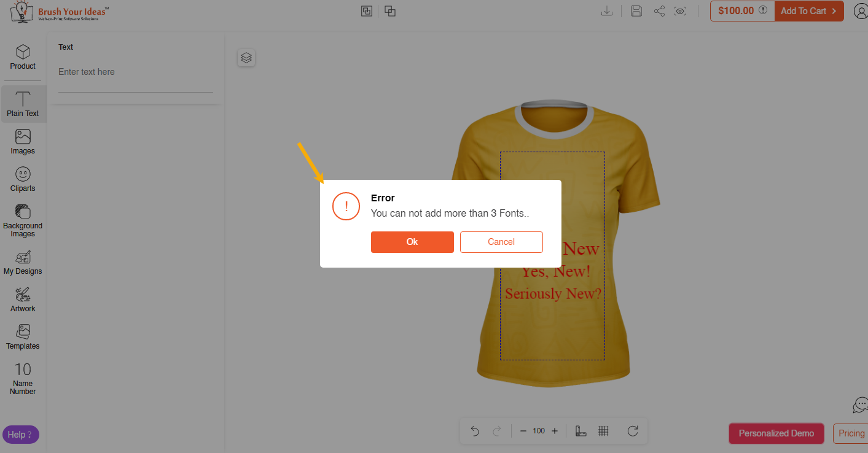Open the Artwork panel
868x453 pixels.
pyautogui.click(x=22, y=299)
